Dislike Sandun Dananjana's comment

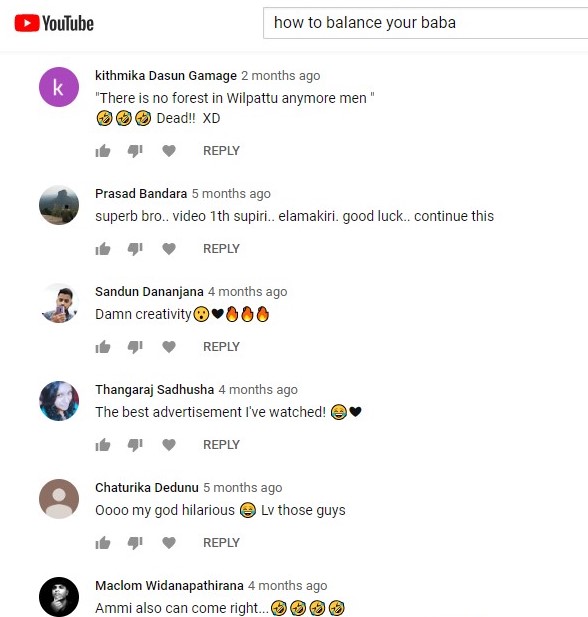point(135,347)
